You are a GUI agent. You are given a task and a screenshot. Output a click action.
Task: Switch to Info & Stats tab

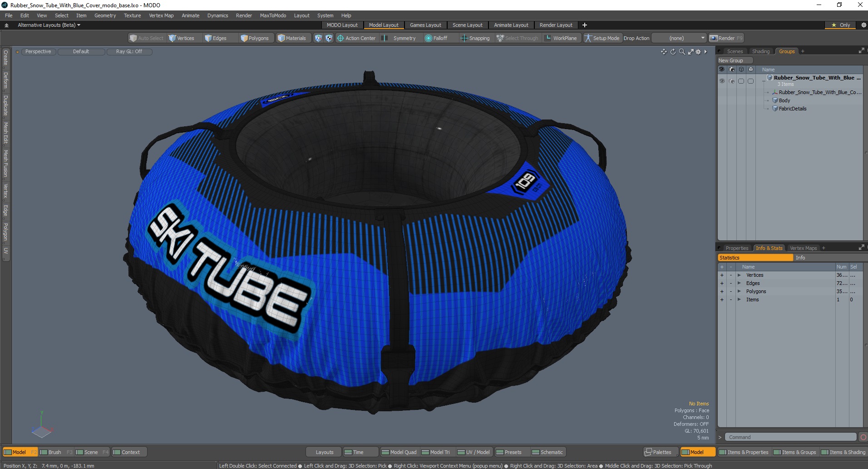point(769,248)
